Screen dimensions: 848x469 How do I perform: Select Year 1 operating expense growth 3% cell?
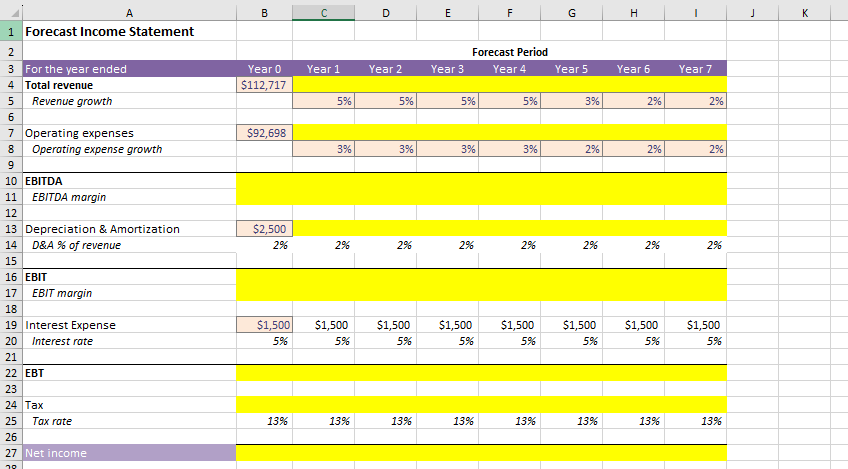(x=323, y=149)
